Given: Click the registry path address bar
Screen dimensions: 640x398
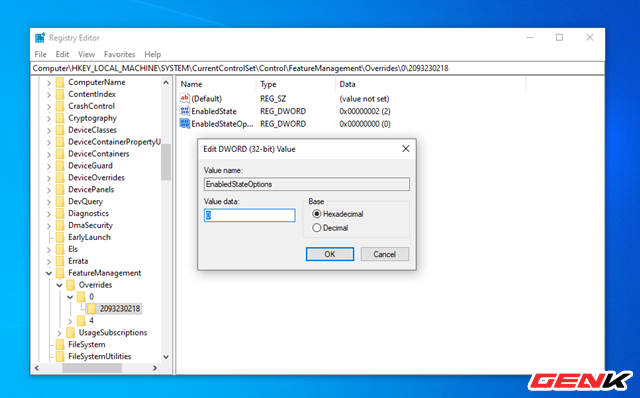Looking at the screenshot, I should [x=318, y=68].
